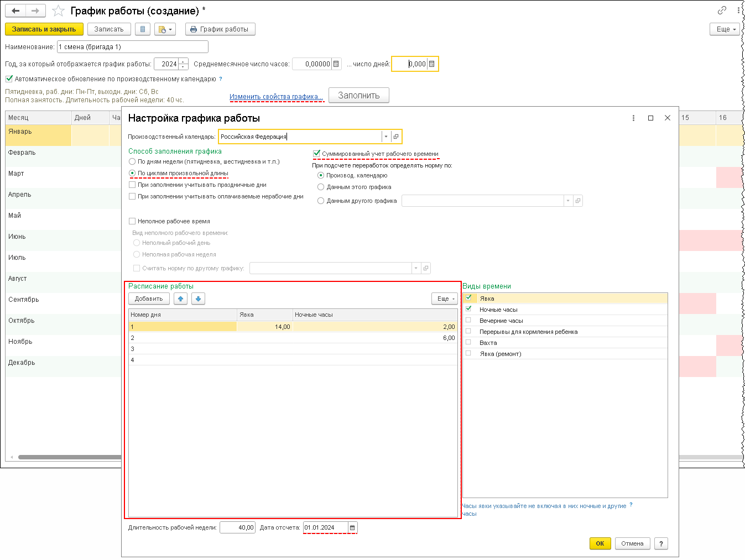Show hint about Часы явки question mark
Viewport: 745px width, 560px height.
tap(631, 505)
